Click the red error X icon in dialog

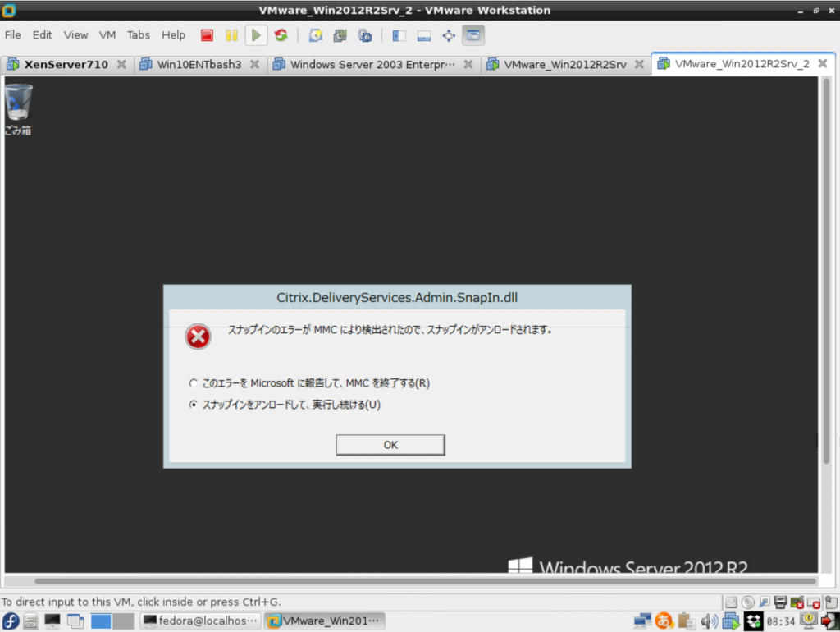point(198,337)
